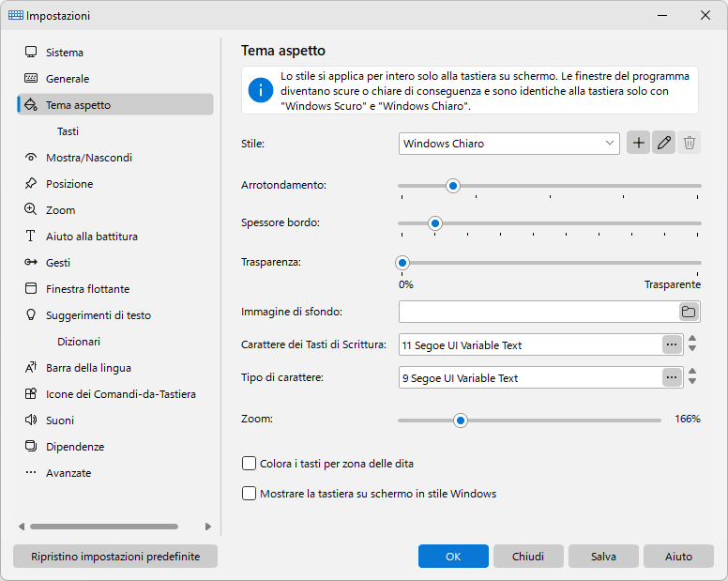The image size is (728, 581).
Task: Click the Tema aspetto paint bucket icon
Action: pos(31,104)
